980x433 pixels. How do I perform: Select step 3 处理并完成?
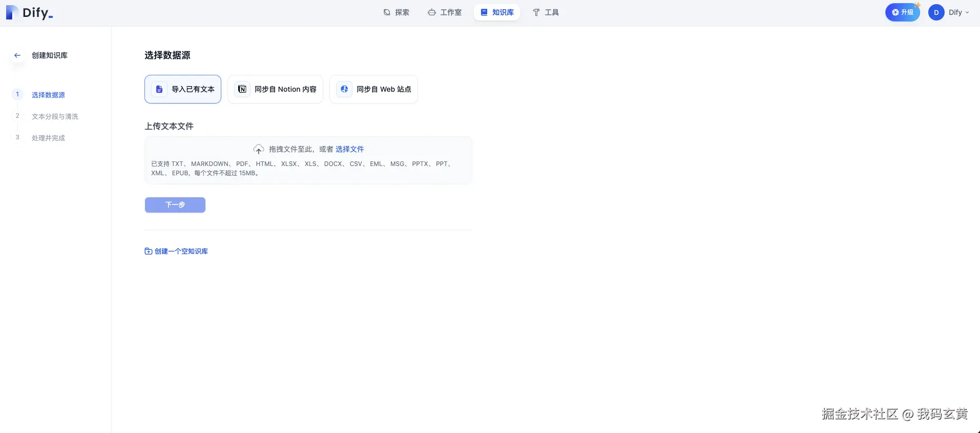point(48,138)
